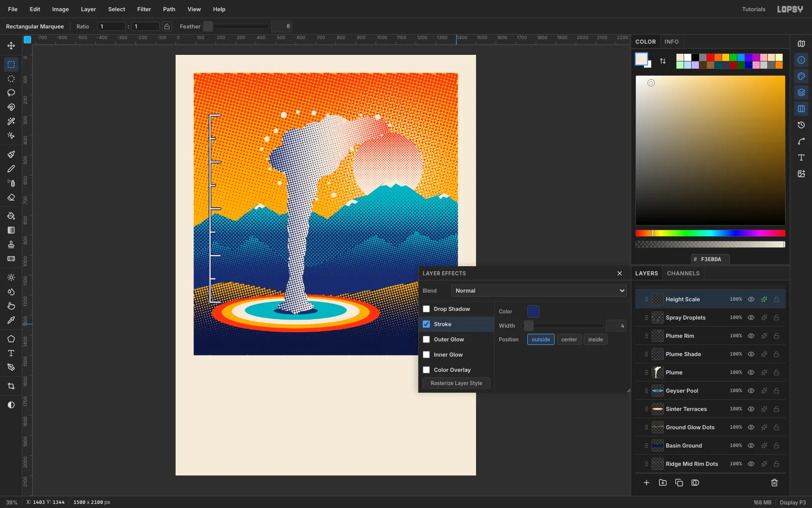This screenshot has width=812, height=508.
Task: Switch to the Info tab
Action: tap(671, 42)
